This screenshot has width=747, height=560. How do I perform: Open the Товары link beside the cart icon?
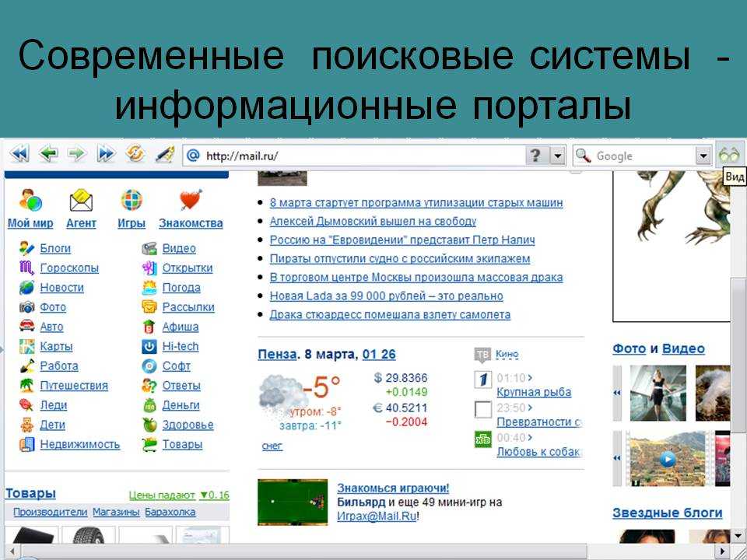(182, 444)
